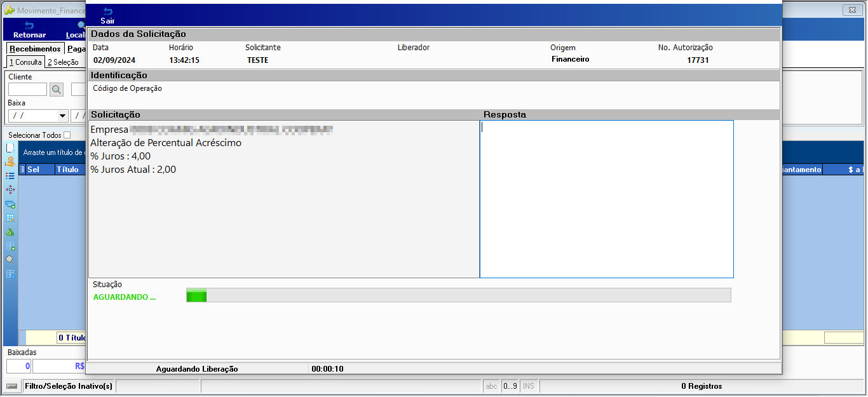This screenshot has height=397, width=868.
Task: Open the Recebimentos tab
Action: tap(35, 49)
